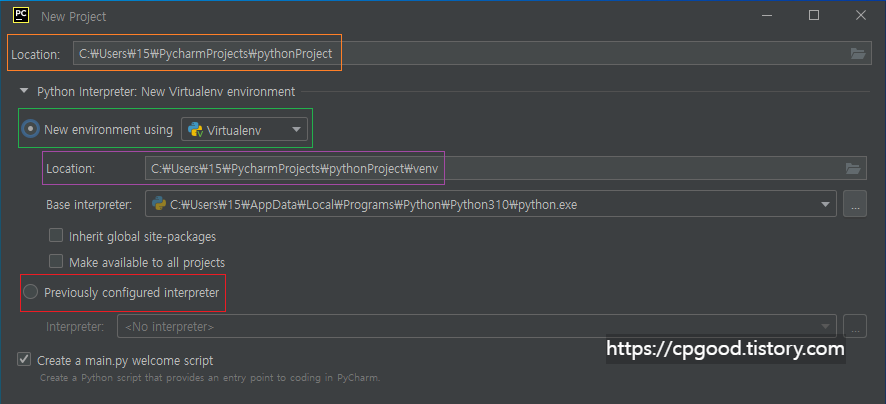Maximize the New Project window
This screenshot has height=404, width=886.
[x=814, y=15]
